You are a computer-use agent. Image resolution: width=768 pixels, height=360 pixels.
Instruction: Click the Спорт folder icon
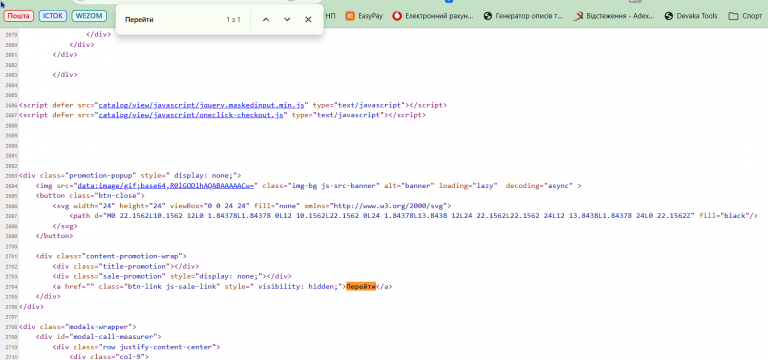pos(733,16)
